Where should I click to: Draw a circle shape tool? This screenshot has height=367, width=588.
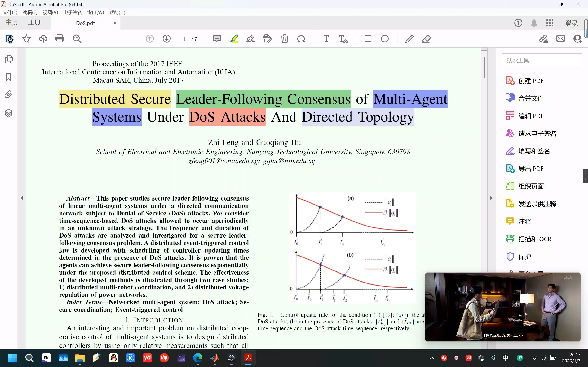[x=385, y=39]
